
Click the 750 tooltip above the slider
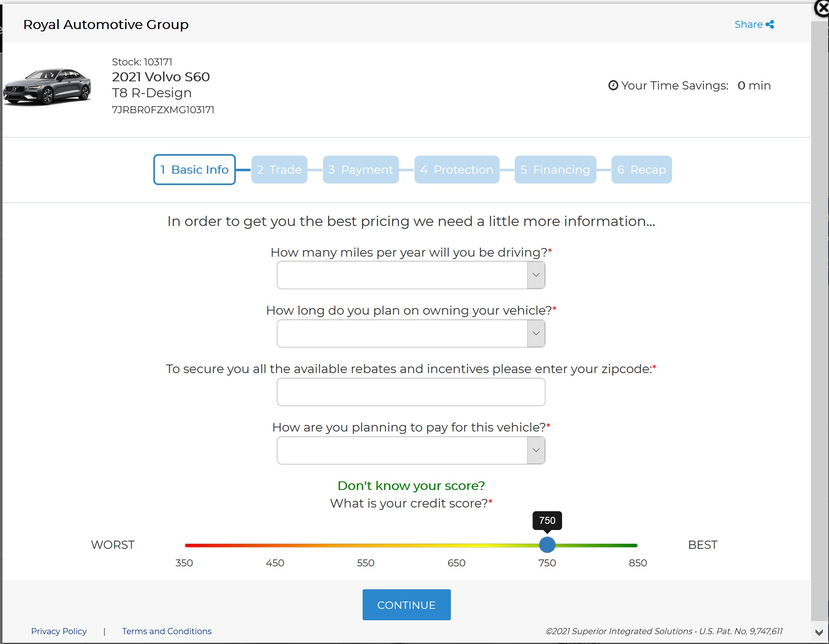[x=547, y=521]
